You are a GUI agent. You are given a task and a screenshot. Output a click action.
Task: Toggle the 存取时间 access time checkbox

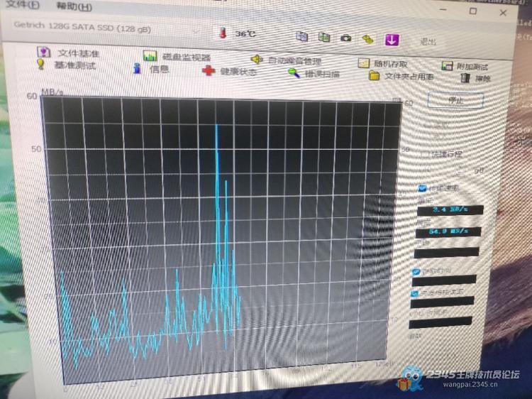pos(416,271)
